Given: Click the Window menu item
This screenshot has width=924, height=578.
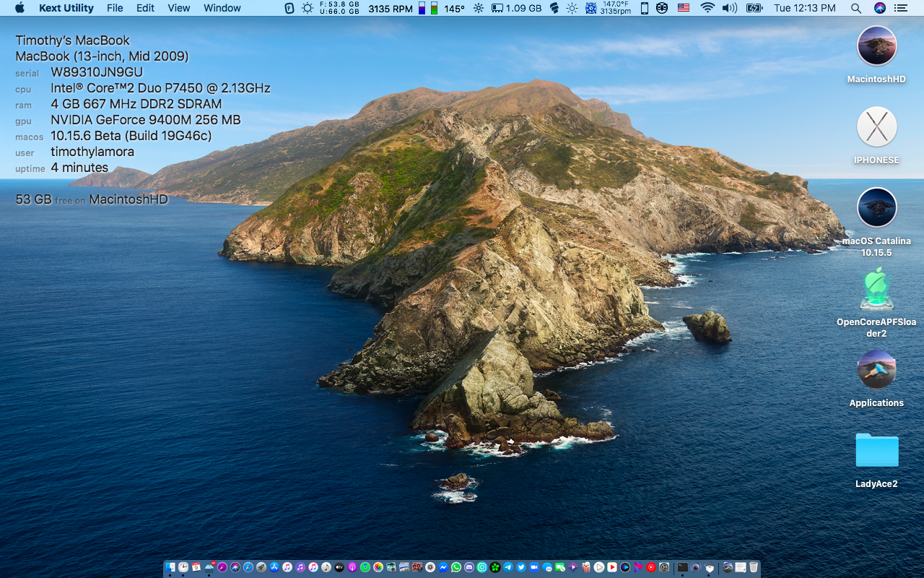Looking at the screenshot, I should pyautogui.click(x=222, y=8).
